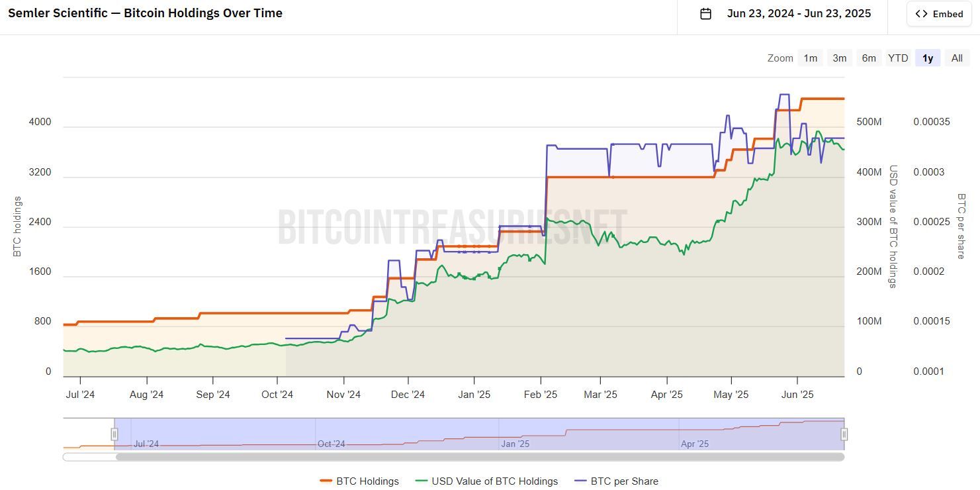Click the 'BTC holdings' vertical axis title
The height and width of the screenshot is (490, 980).
pos(17,226)
